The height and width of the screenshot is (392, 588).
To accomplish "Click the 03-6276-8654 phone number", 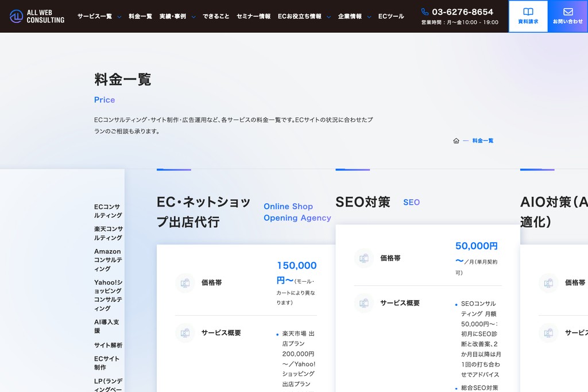I will click(x=462, y=11).
